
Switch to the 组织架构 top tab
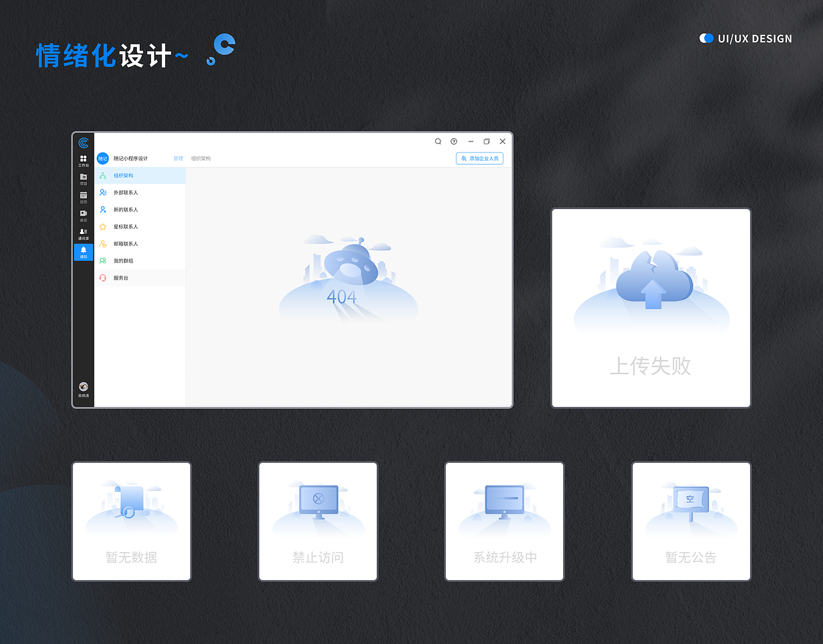coord(202,158)
